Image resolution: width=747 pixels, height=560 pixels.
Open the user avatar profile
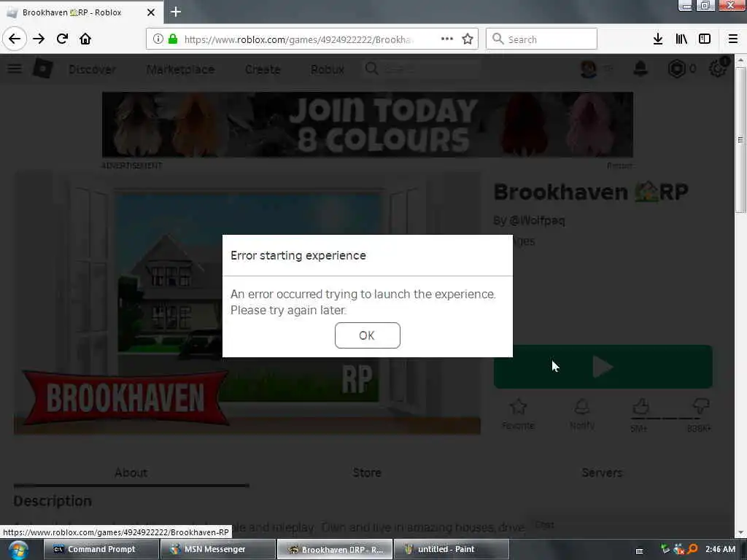[x=589, y=69]
